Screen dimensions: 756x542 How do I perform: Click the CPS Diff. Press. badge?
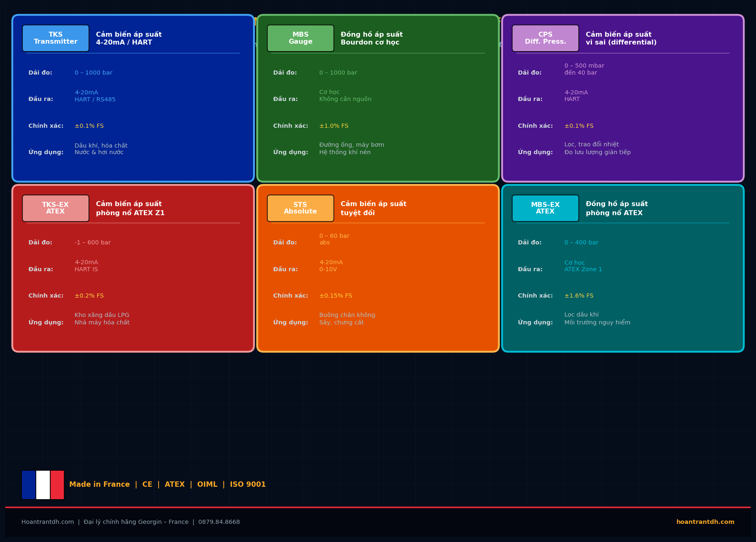tap(545, 38)
